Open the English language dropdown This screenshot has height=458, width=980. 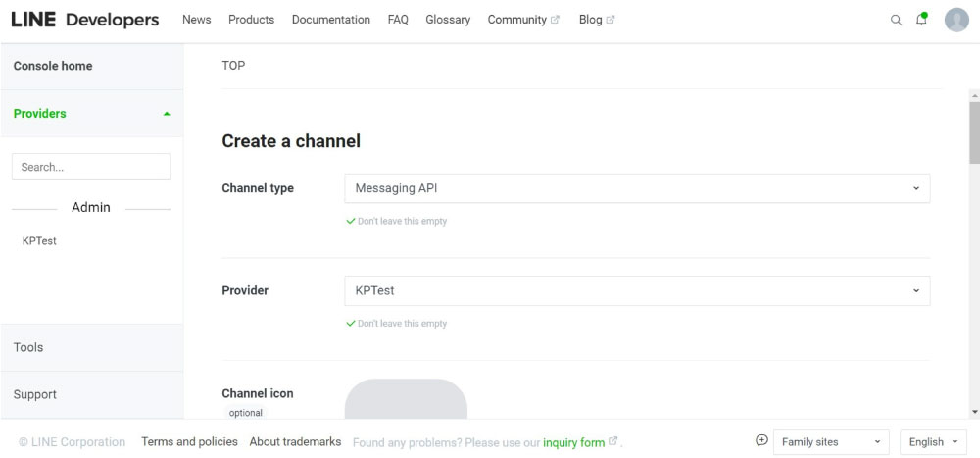pyautogui.click(x=933, y=441)
